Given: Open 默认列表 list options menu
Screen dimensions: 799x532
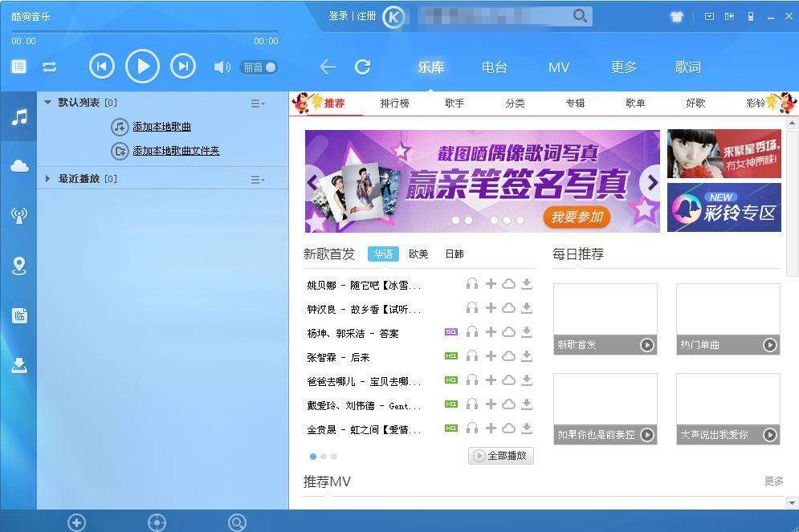Looking at the screenshot, I should [257, 104].
